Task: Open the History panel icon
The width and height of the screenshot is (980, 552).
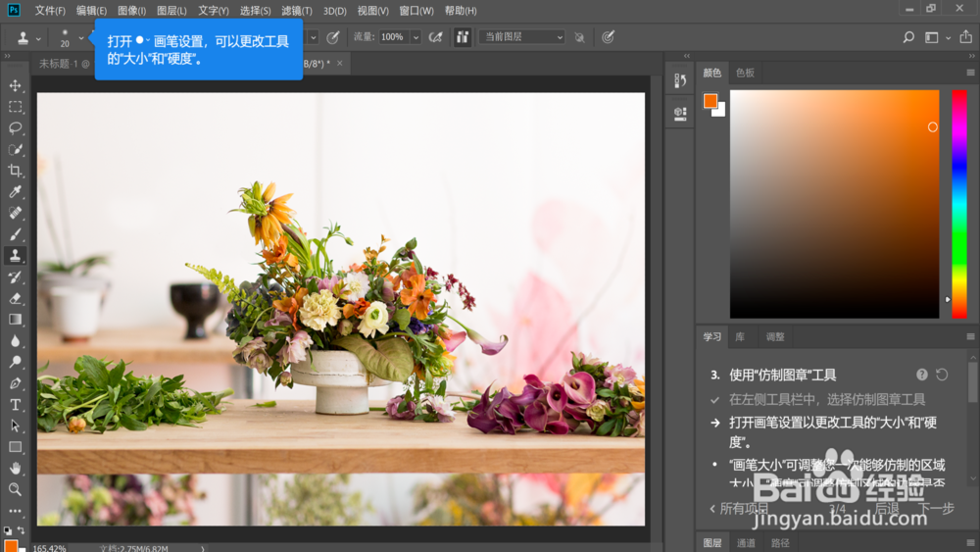Action: pyautogui.click(x=680, y=80)
